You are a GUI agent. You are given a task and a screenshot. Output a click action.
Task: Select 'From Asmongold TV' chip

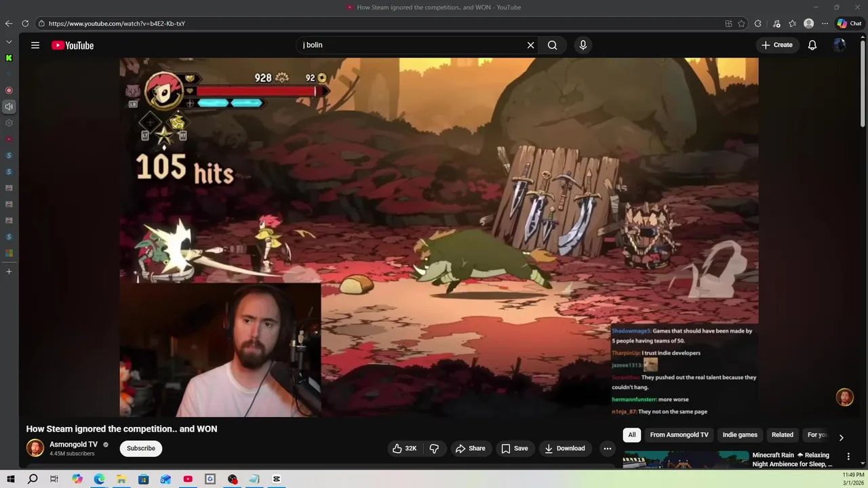coord(679,435)
